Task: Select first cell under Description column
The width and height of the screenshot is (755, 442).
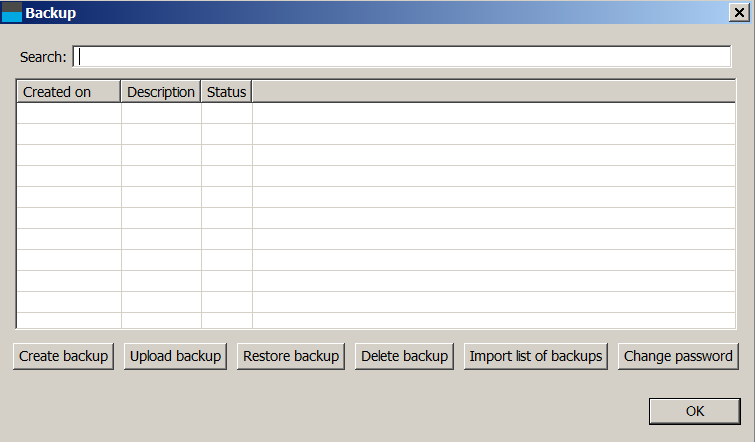Action: pyautogui.click(x=161, y=113)
